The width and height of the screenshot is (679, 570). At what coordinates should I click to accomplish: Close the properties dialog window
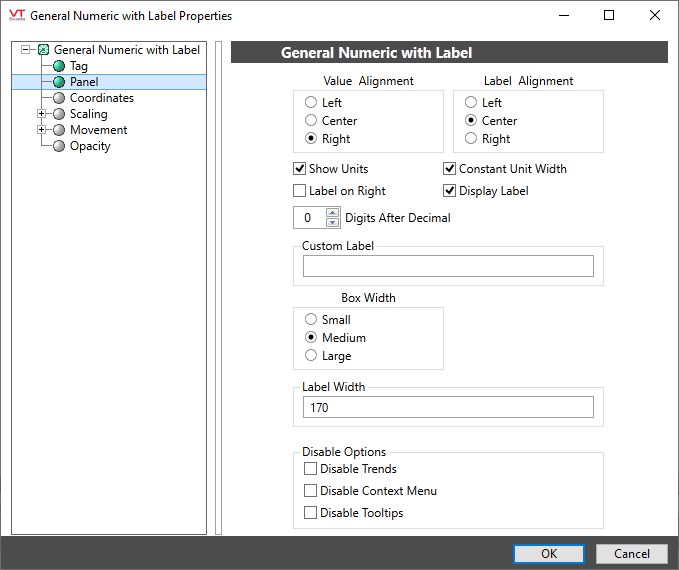tap(655, 16)
